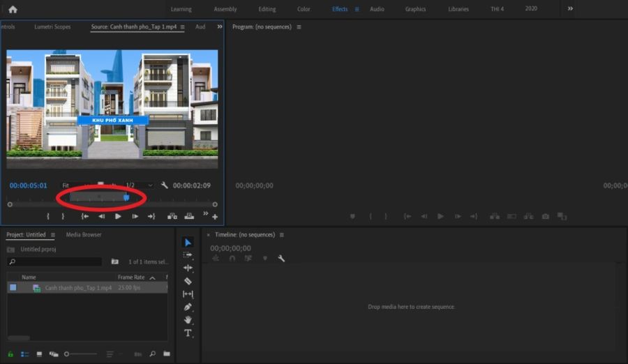Select the Slip tool
This screenshot has height=364, width=628.
tap(188, 294)
